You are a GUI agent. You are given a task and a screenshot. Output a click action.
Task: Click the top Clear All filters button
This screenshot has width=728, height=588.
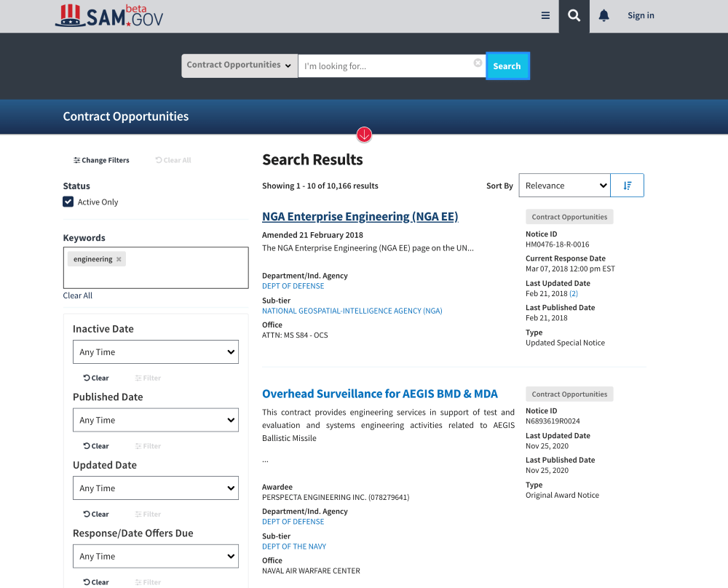coord(173,160)
